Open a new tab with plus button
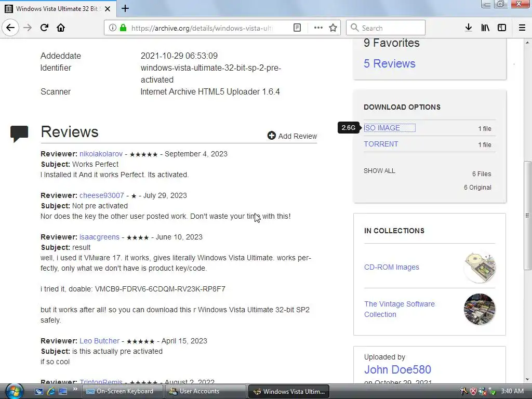Image resolution: width=532 pixels, height=399 pixels. coord(125,8)
